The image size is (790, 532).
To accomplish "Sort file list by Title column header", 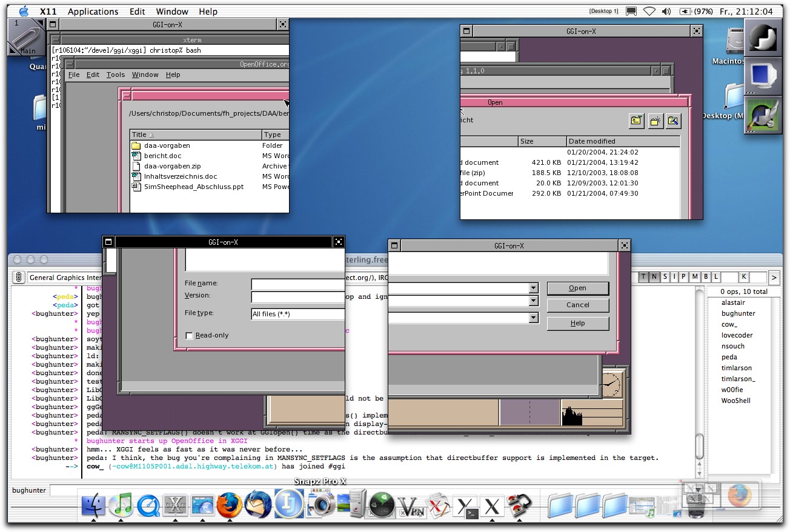I will click(196, 135).
